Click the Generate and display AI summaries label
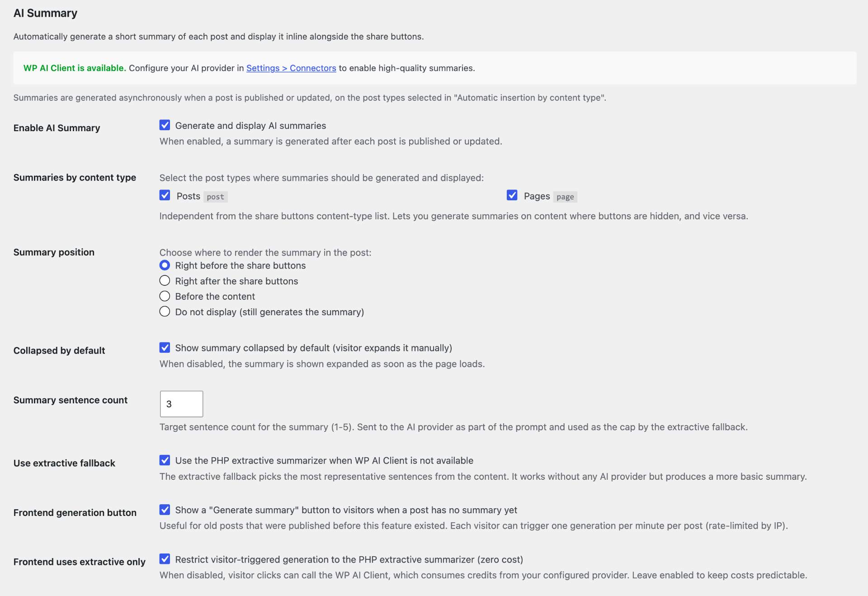The width and height of the screenshot is (868, 596). 250,126
